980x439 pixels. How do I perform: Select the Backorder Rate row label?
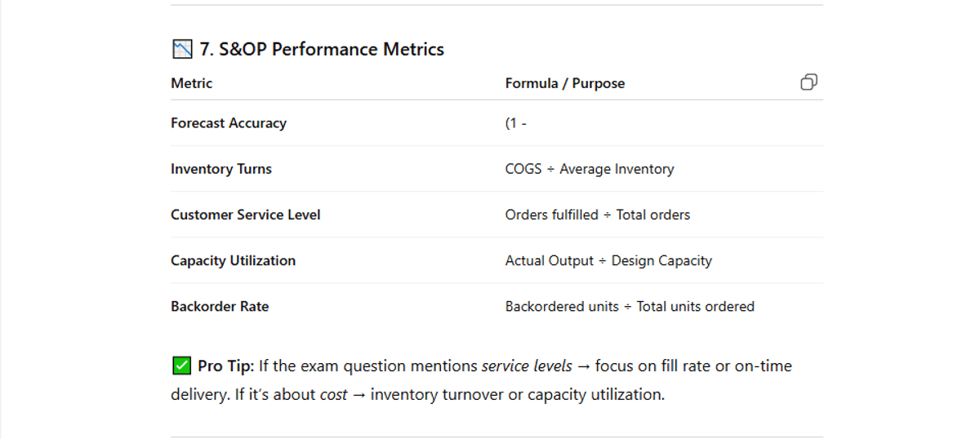pyautogui.click(x=220, y=307)
